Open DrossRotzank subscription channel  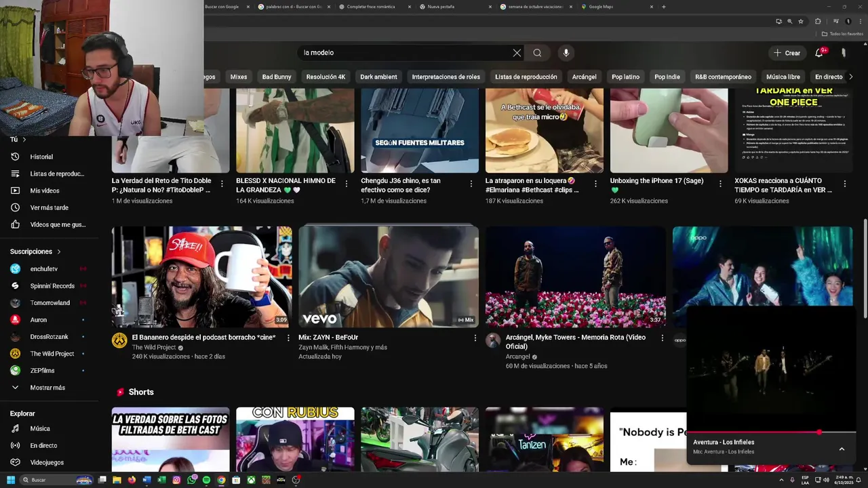[49, 337]
